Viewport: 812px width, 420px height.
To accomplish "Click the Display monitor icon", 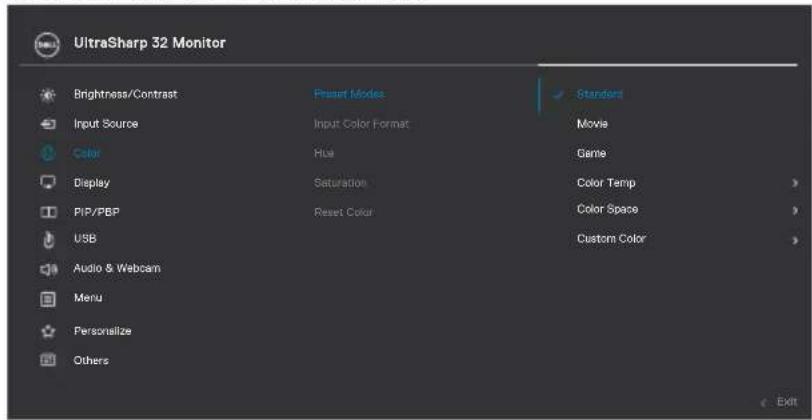I will click(x=47, y=183).
